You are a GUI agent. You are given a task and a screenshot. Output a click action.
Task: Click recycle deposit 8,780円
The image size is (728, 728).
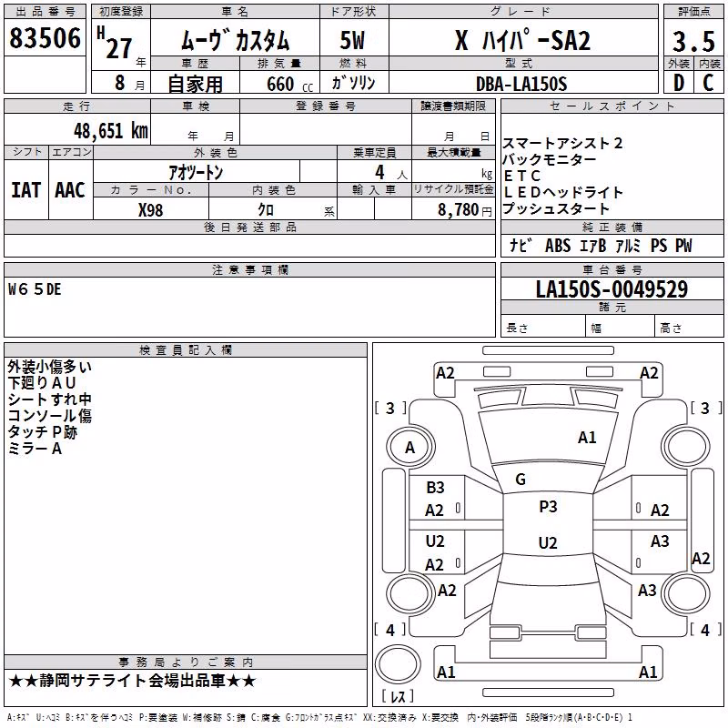pos(465,210)
